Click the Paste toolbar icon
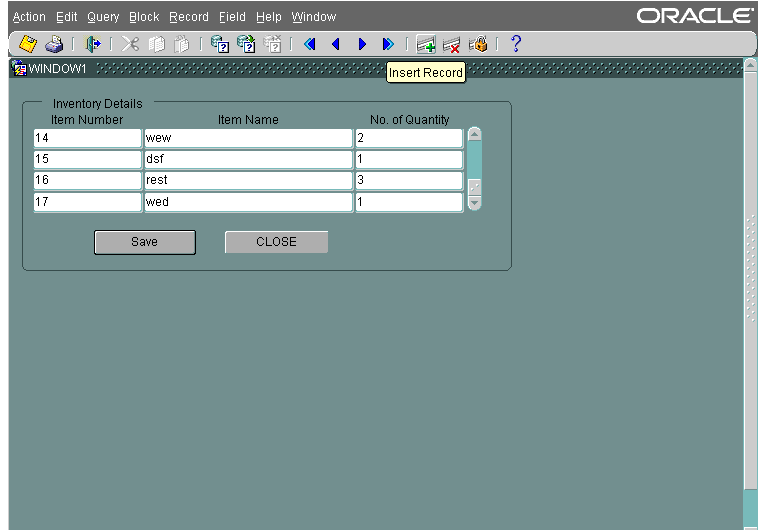 pyautogui.click(x=182, y=44)
